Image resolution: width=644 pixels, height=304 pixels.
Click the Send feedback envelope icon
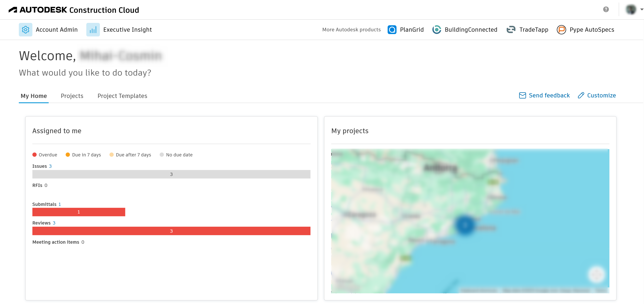pos(523,95)
